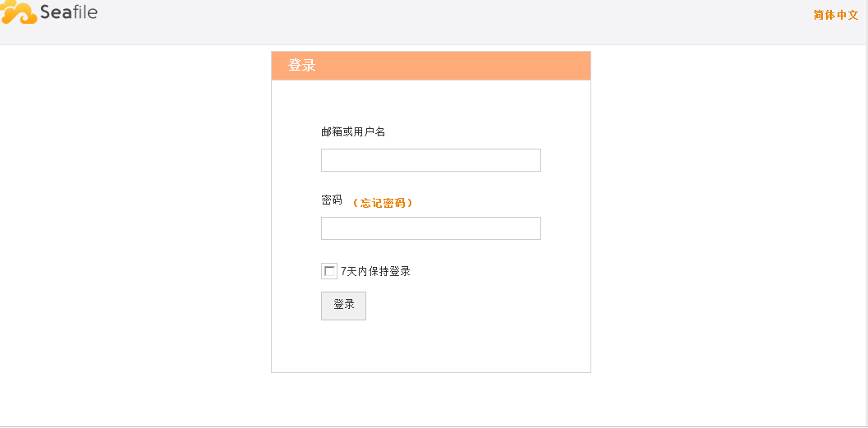Focus the 密码 password input field
The height and width of the screenshot is (428, 868).
(x=430, y=228)
